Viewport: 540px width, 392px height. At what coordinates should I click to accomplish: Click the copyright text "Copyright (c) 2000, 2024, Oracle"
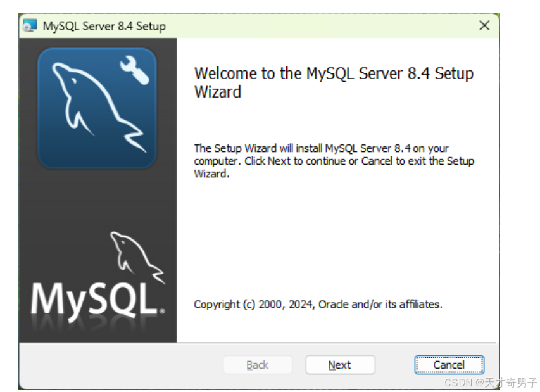[271, 305]
